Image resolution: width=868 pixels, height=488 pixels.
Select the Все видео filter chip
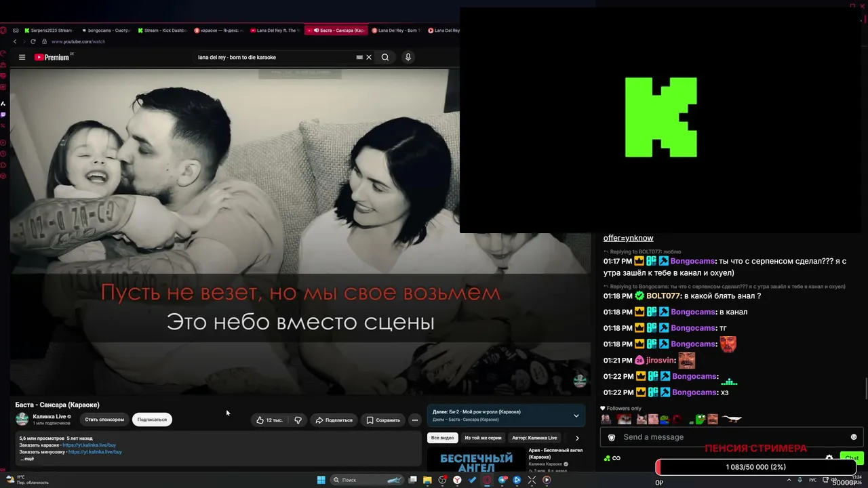coord(442,438)
